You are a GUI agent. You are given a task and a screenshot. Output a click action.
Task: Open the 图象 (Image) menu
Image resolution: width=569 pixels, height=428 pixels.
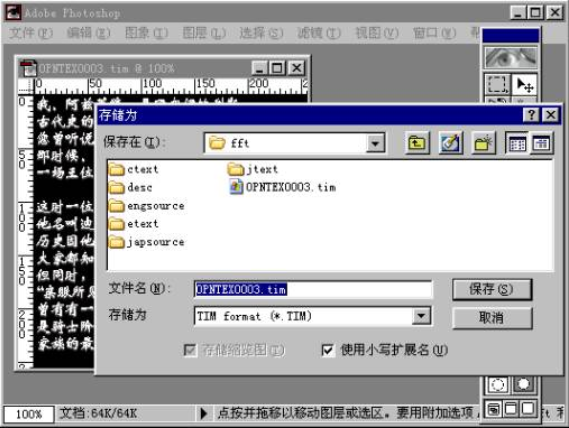(146, 33)
